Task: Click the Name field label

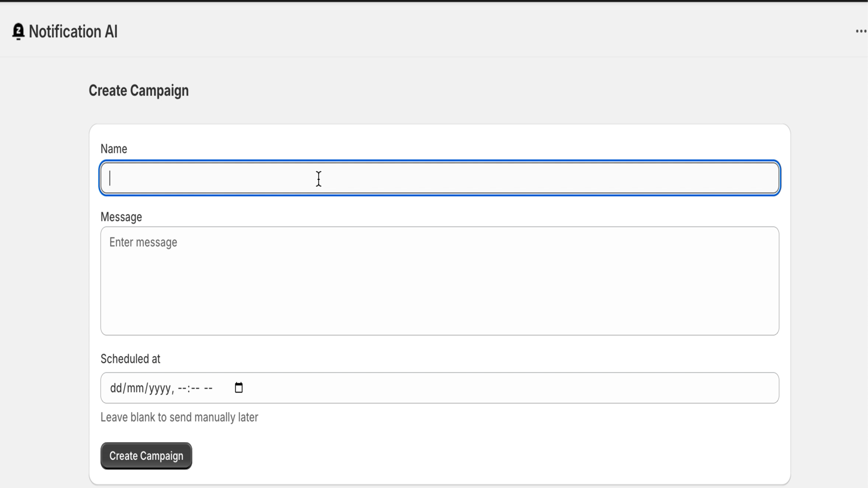Action: coord(114,149)
